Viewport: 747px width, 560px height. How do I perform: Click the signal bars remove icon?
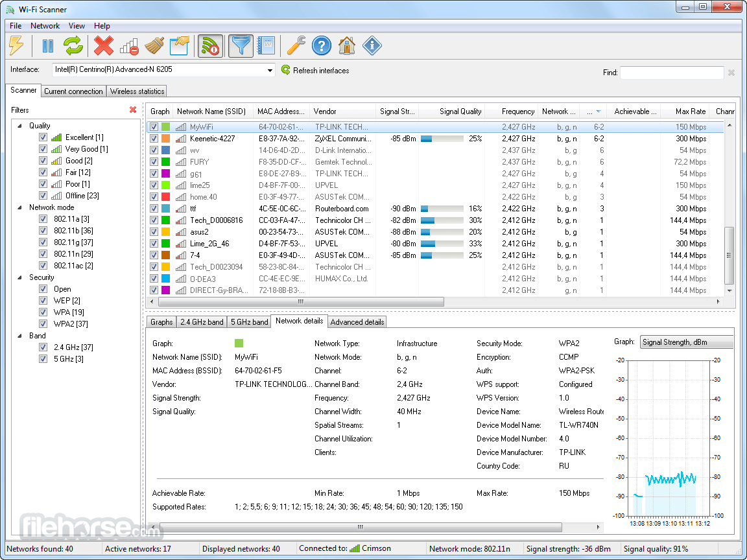128,46
